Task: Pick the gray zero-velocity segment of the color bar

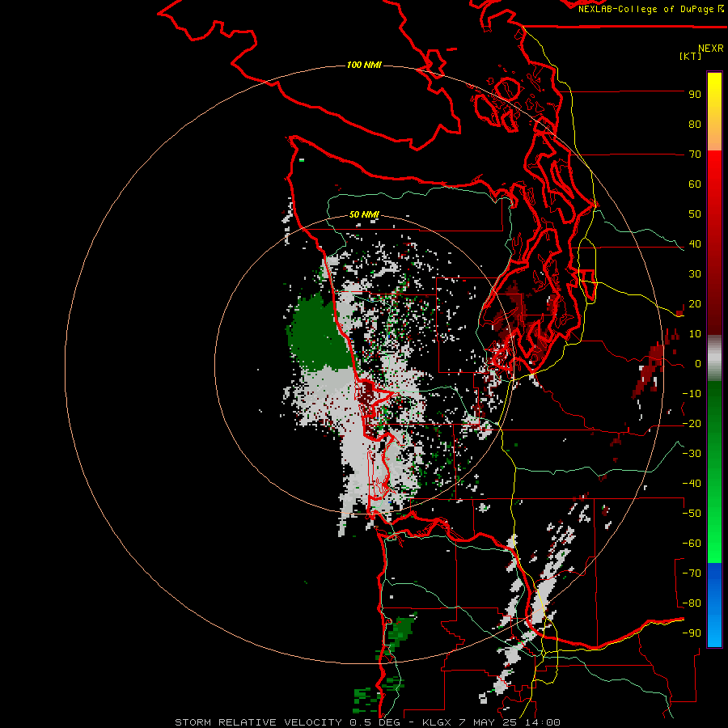Action: pos(714,358)
